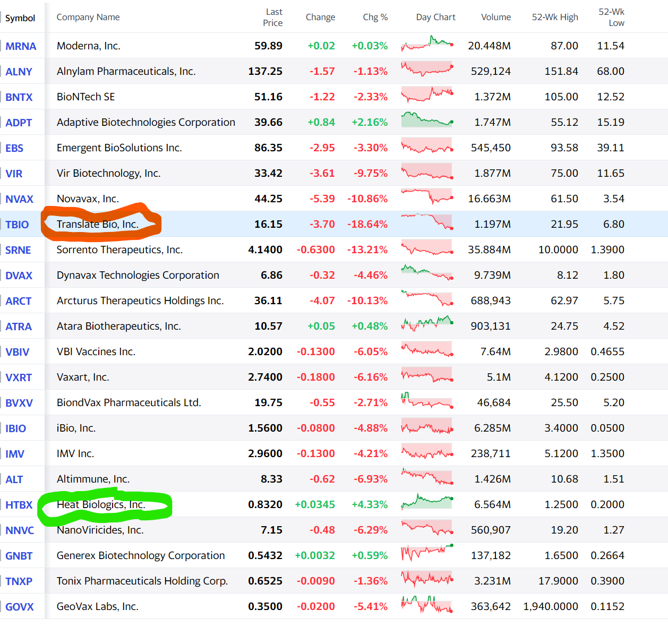This screenshot has height=644, width=668.
Task: View Adaptive Biotechnologies day chart sparkline
Action: (x=427, y=120)
